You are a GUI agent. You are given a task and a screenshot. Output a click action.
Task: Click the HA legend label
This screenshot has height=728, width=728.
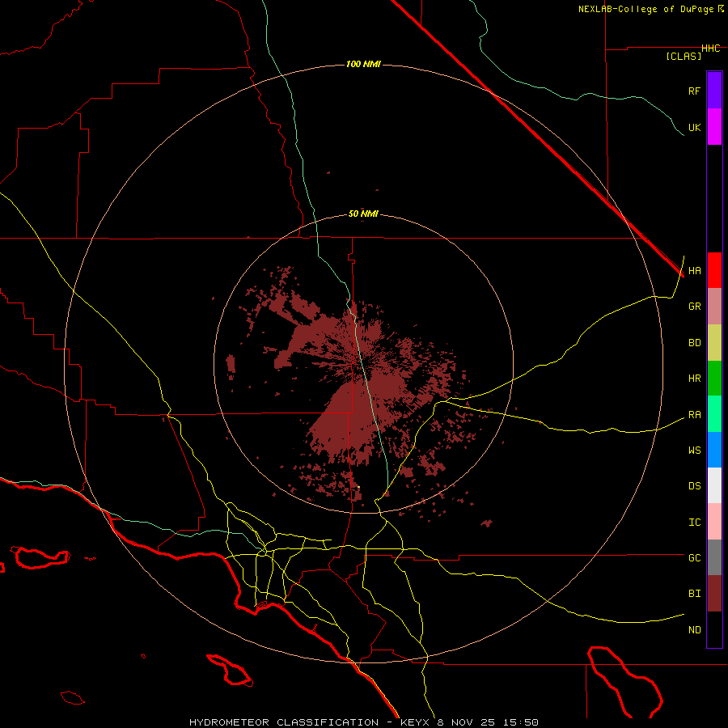pyautogui.click(x=694, y=271)
